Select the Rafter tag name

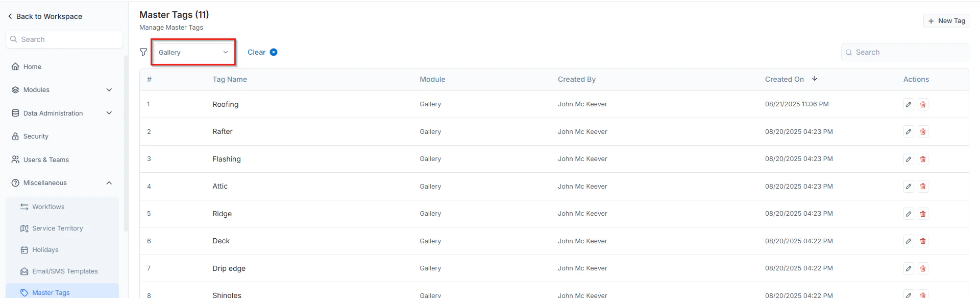[x=223, y=131]
